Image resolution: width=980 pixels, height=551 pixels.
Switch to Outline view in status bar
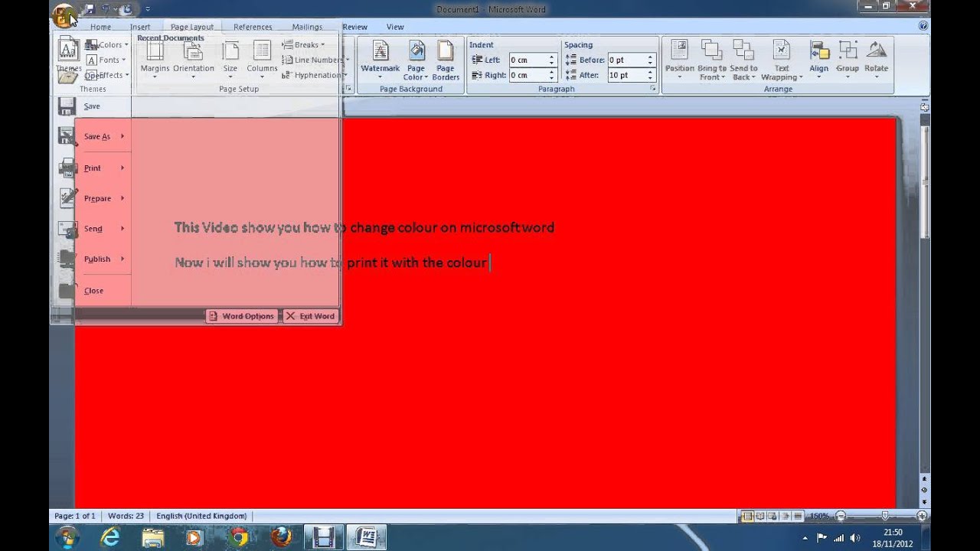[x=786, y=516]
